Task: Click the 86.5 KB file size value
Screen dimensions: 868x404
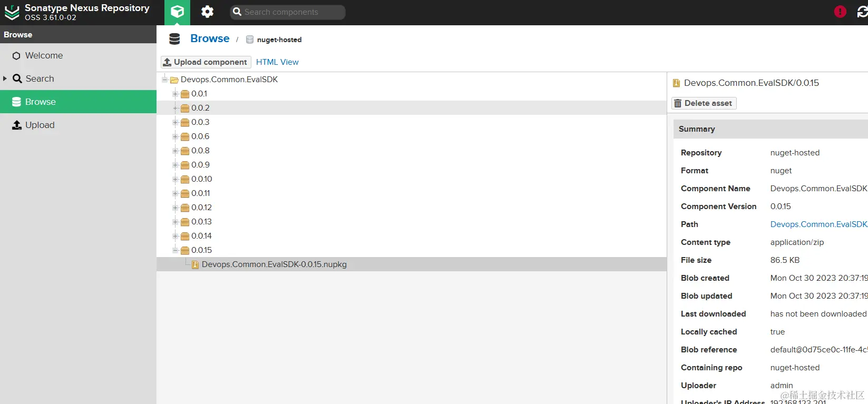Action: click(785, 260)
